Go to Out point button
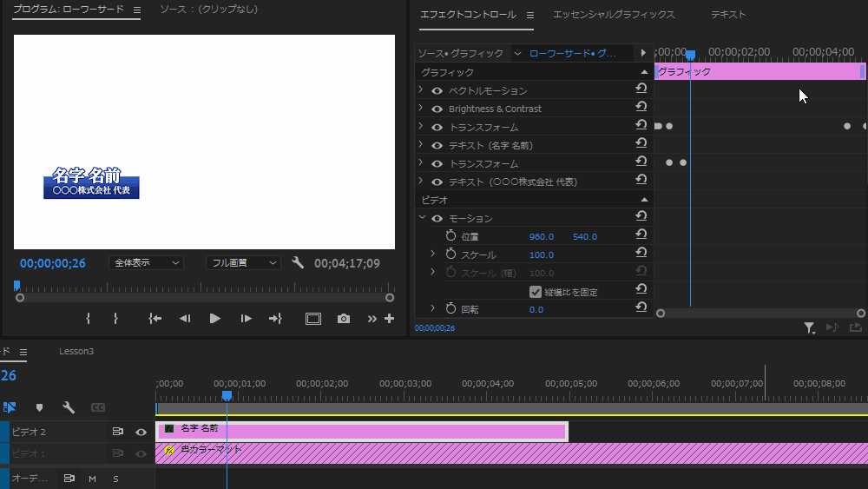 point(275,319)
